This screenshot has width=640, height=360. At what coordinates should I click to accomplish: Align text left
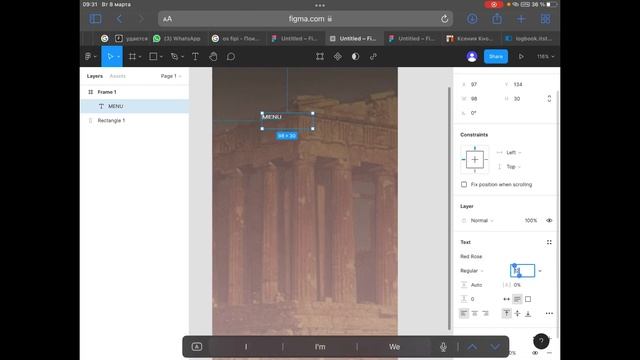pyautogui.click(x=464, y=313)
